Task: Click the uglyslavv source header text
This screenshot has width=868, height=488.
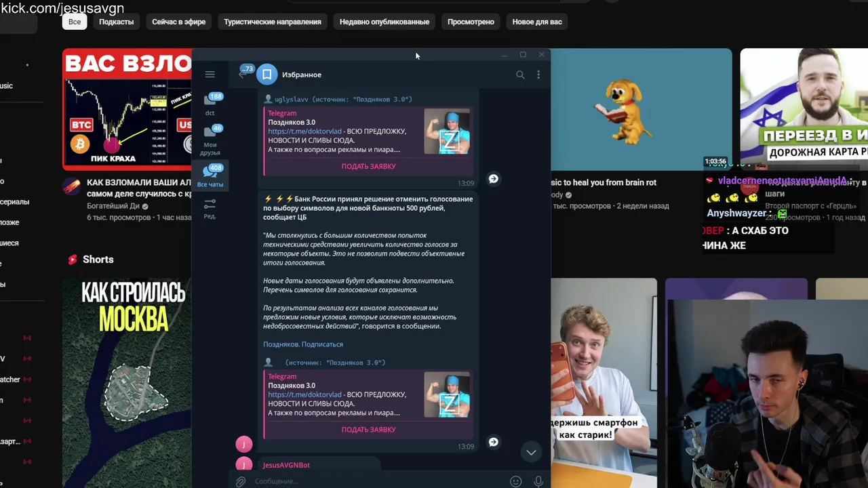Action: (338, 99)
